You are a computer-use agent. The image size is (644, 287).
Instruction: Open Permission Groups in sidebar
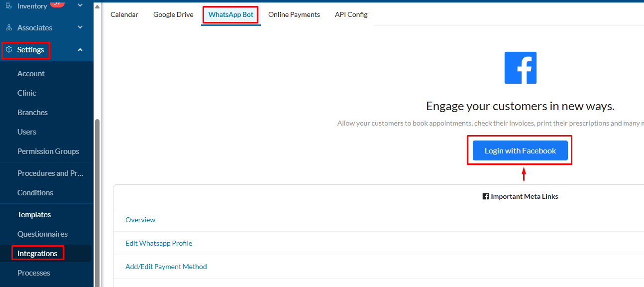coord(48,151)
